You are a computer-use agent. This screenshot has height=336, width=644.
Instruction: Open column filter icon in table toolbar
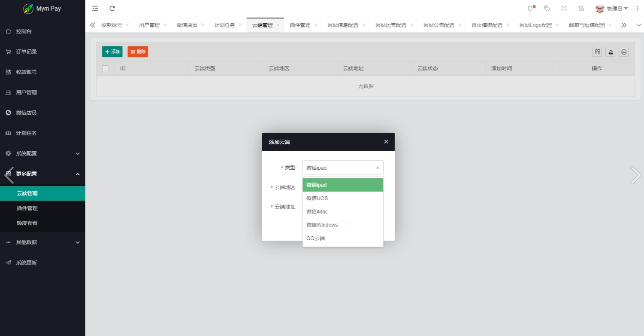[x=597, y=52]
